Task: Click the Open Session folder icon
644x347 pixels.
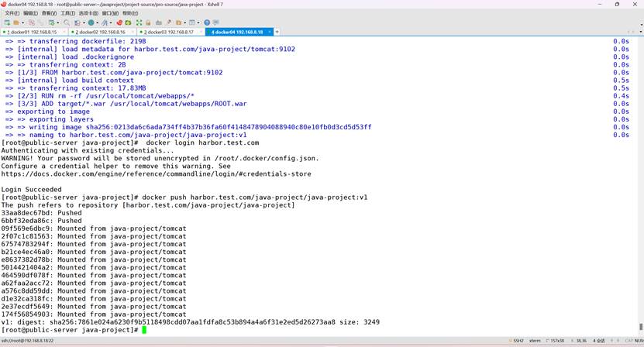Action: click(x=16, y=22)
